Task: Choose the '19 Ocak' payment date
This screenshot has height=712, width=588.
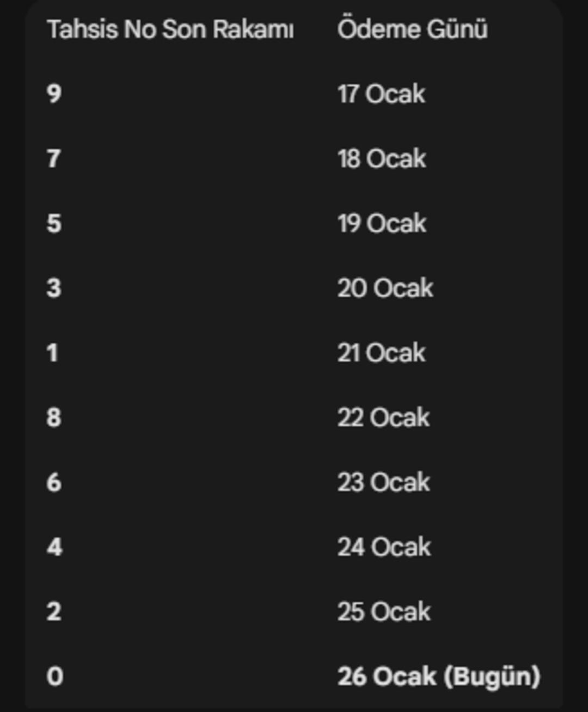Action: tap(382, 223)
